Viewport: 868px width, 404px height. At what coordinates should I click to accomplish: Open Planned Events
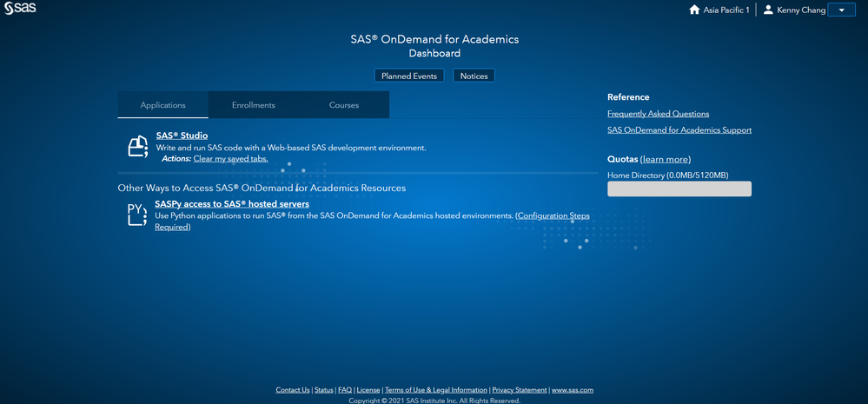tap(409, 76)
